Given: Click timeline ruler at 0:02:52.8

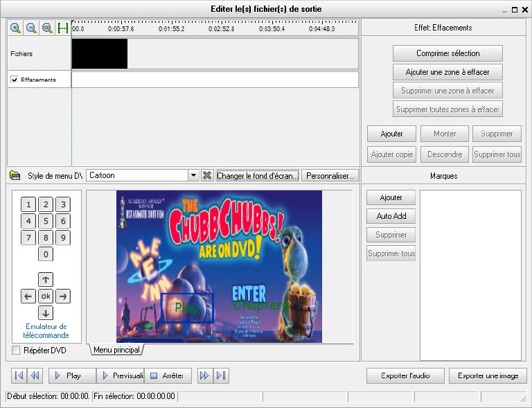Looking at the screenshot, I should [x=221, y=29].
